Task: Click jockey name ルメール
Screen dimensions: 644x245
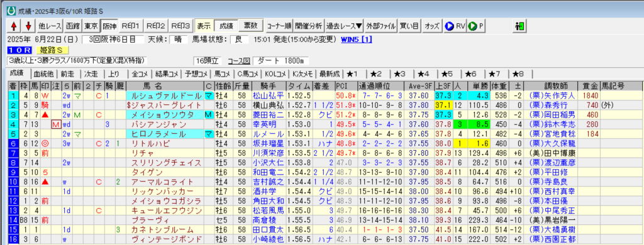Action: 267,134
